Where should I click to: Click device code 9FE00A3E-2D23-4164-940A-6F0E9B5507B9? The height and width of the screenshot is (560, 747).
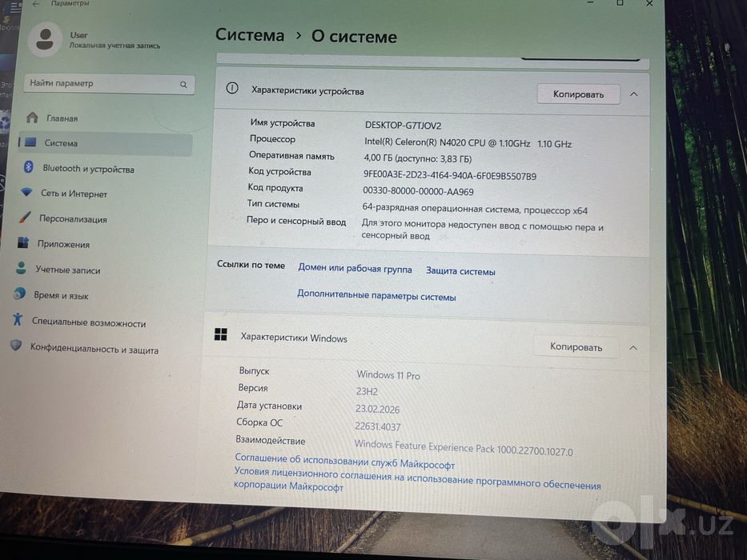pos(450,176)
